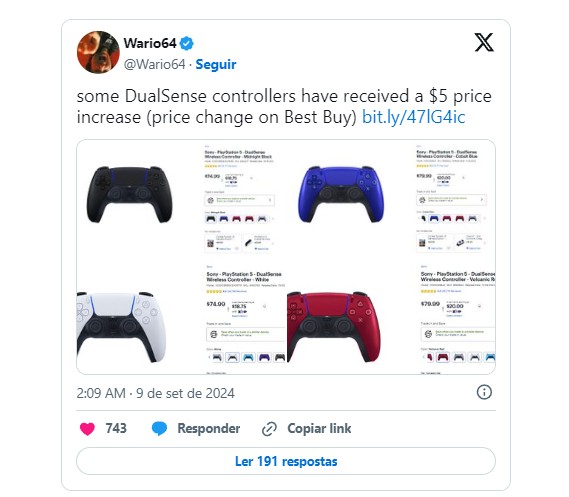Click the blue reply bubble icon
569x497 pixels.
(x=159, y=428)
